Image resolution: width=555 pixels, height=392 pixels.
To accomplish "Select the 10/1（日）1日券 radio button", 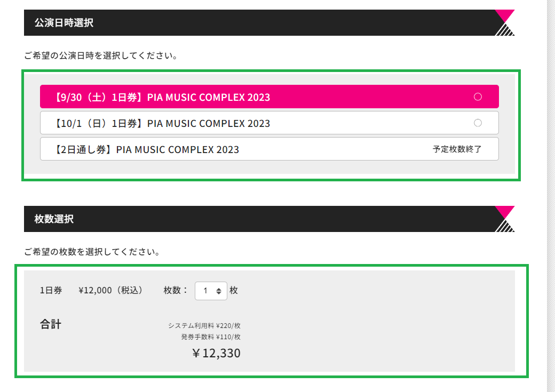I will [x=478, y=123].
